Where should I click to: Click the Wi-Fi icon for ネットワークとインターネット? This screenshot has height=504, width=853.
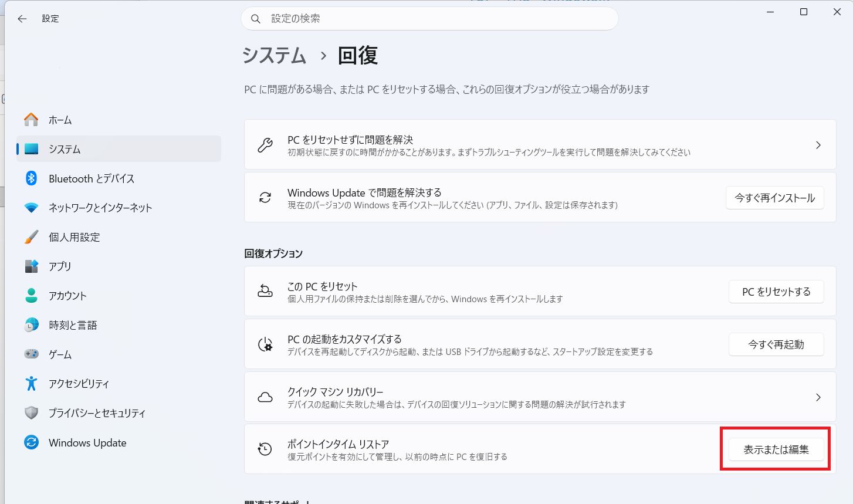(31, 208)
